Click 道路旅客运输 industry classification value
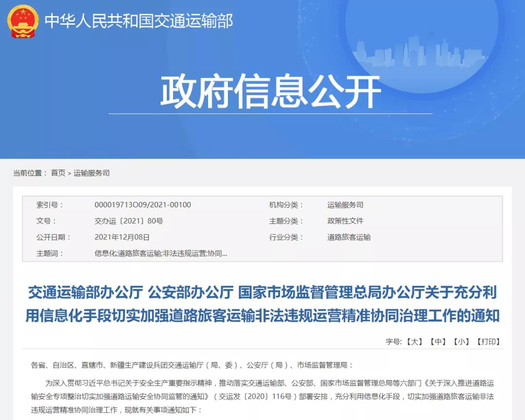This screenshot has width=525, height=420. (349, 237)
